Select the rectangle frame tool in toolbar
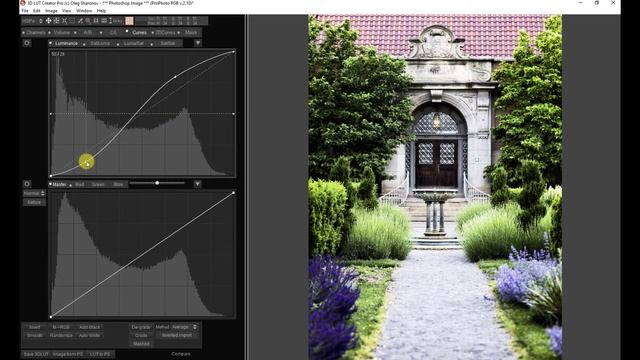 (72, 20)
